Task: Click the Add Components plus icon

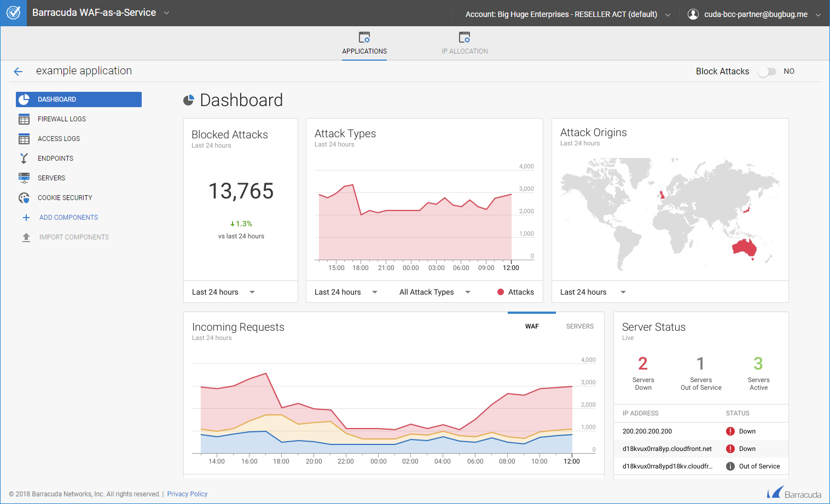Action: 26,218
